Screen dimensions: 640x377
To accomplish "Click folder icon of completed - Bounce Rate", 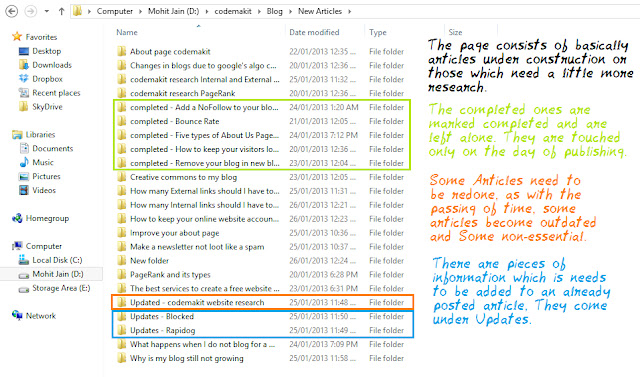I will [x=121, y=121].
